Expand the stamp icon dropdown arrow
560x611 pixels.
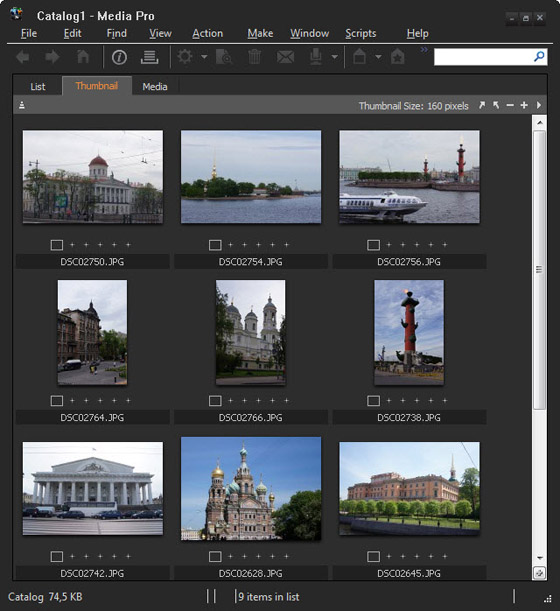pos(335,57)
